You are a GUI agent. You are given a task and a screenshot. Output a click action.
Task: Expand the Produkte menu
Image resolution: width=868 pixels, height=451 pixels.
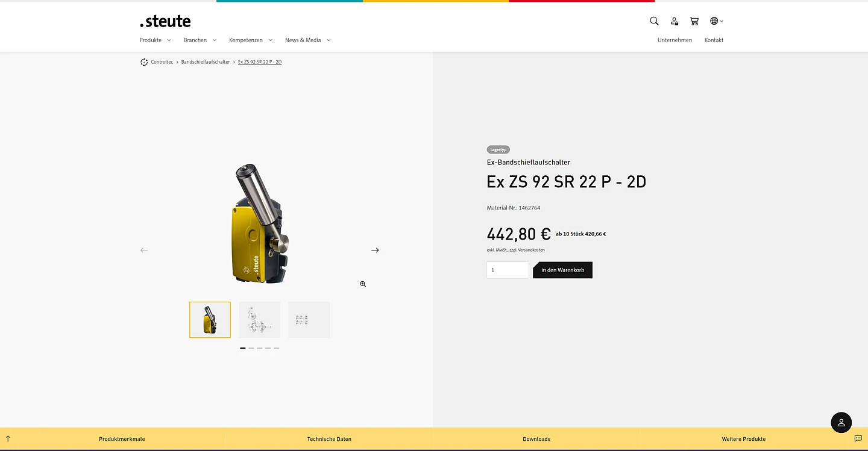point(156,40)
